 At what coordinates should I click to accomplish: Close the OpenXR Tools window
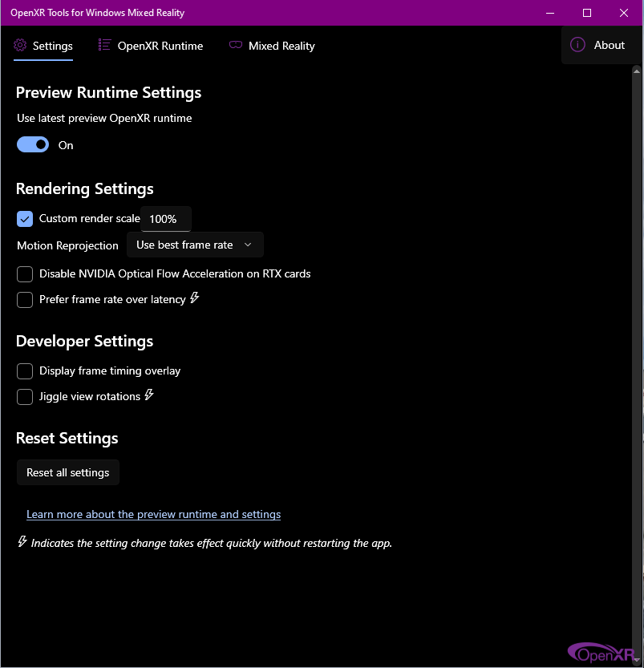(624, 13)
